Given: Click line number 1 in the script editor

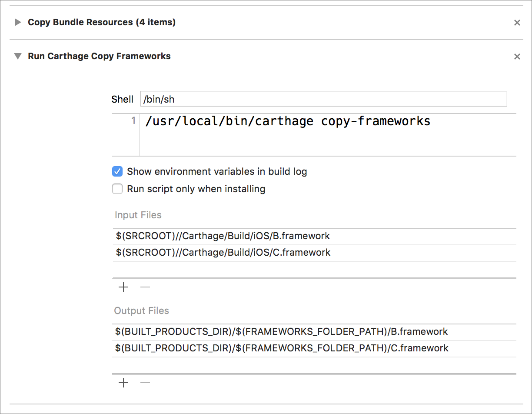Looking at the screenshot, I should 133,120.
